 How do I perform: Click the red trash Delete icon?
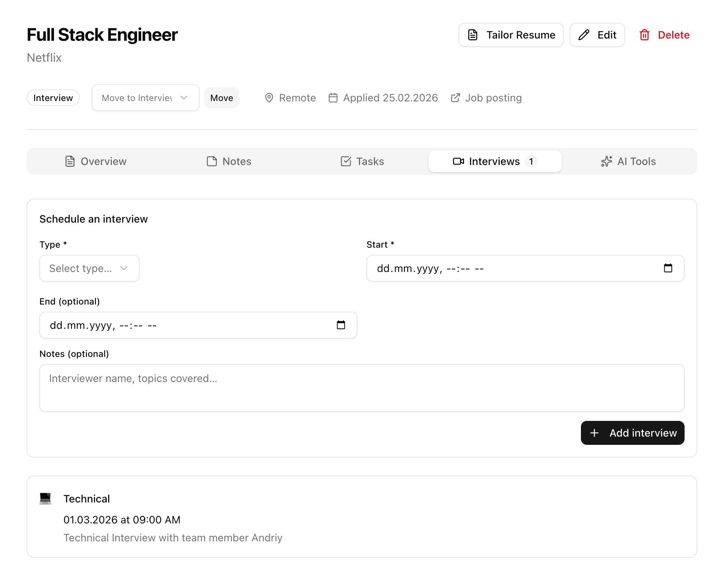[x=644, y=35]
